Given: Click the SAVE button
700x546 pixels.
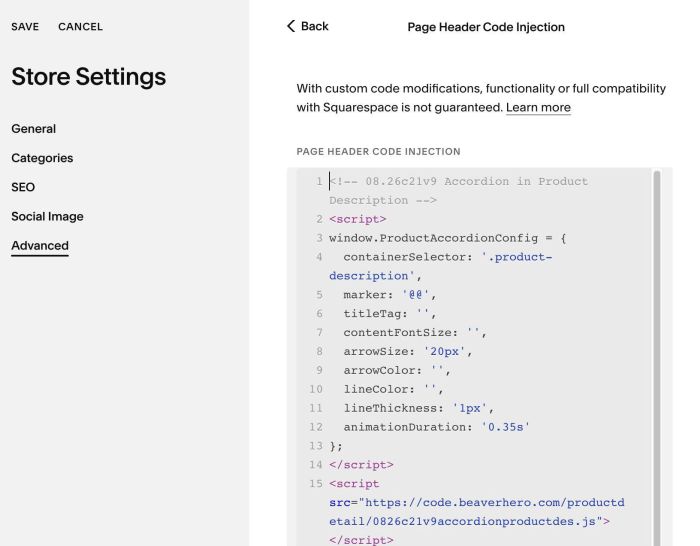Looking at the screenshot, I should pyautogui.click(x=25, y=27).
